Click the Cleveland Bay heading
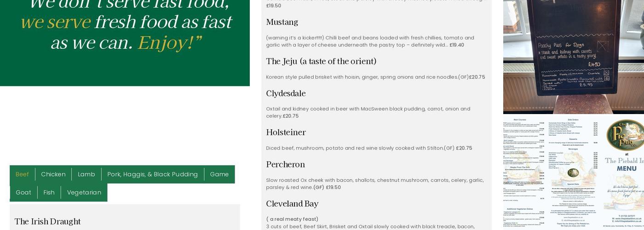644x230 pixels. click(292, 204)
